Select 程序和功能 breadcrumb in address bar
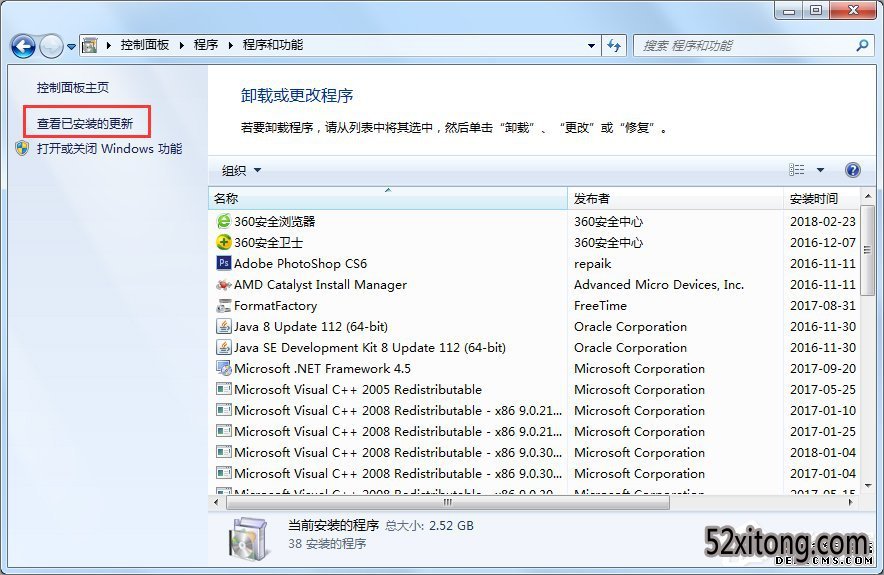Screen dimensions: 884x575 tap(273, 45)
